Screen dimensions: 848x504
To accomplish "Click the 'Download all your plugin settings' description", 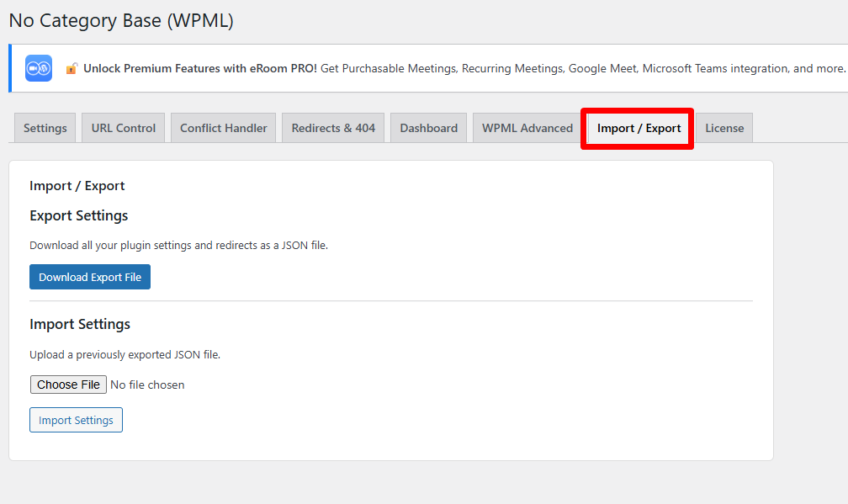I will [178, 246].
